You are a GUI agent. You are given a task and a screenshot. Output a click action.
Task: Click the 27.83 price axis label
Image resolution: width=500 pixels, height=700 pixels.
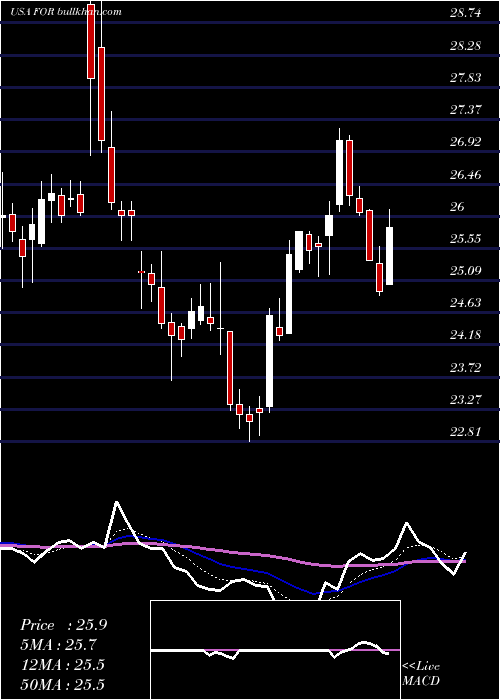click(x=466, y=78)
